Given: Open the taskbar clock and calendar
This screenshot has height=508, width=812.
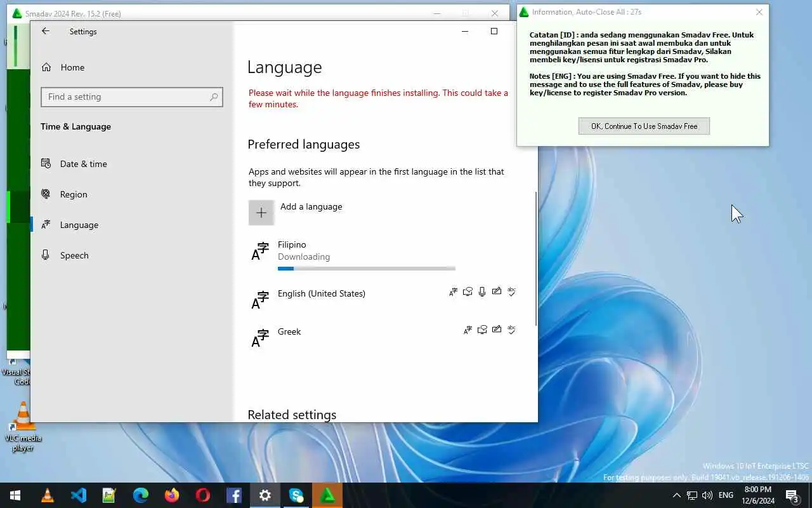Looking at the screenshot, I should pyautogui.click(x=758, y=495).
